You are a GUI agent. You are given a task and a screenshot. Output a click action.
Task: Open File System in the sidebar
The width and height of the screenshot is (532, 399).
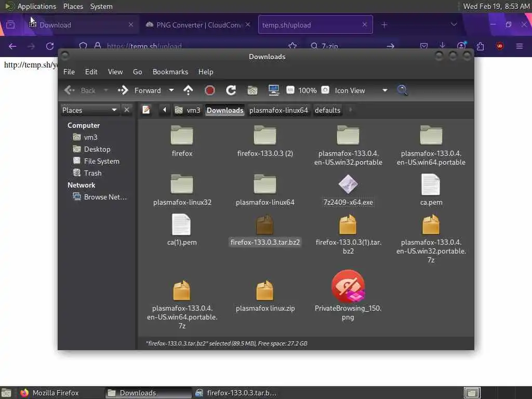coord(96,161)
